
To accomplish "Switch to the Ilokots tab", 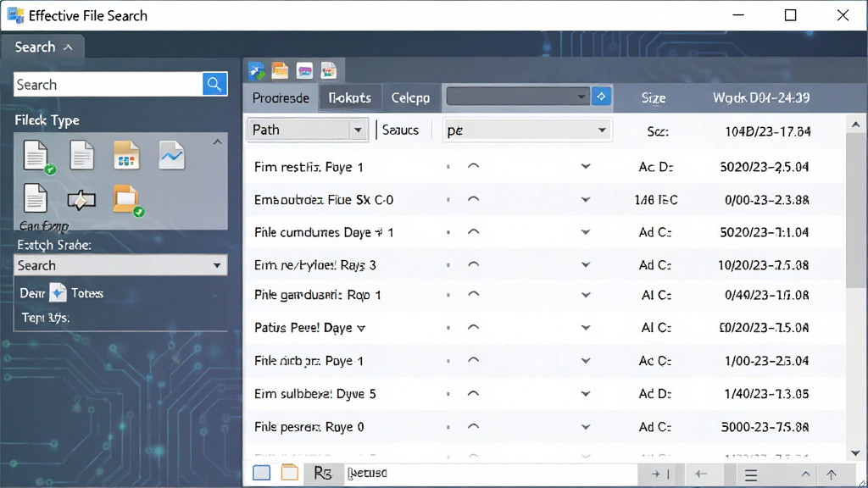I will [350, 98].
